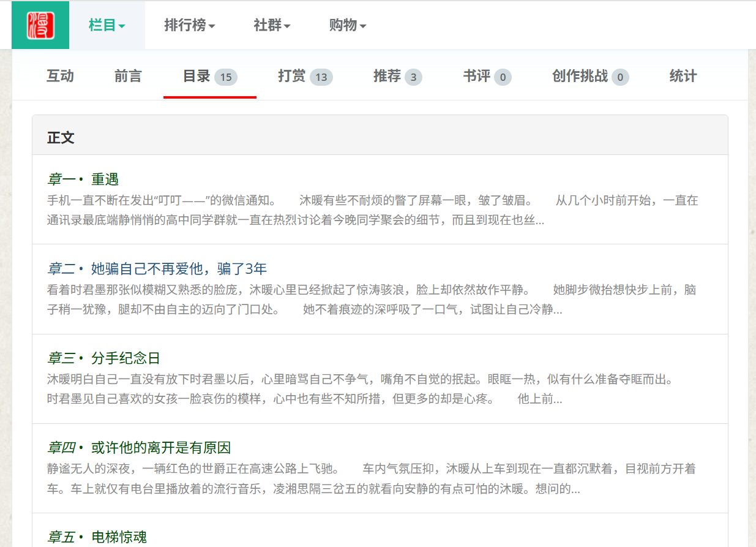The image size is (756, 547).
Task: Open the 创作挑战 tab
Action: [x=590, y=76]
